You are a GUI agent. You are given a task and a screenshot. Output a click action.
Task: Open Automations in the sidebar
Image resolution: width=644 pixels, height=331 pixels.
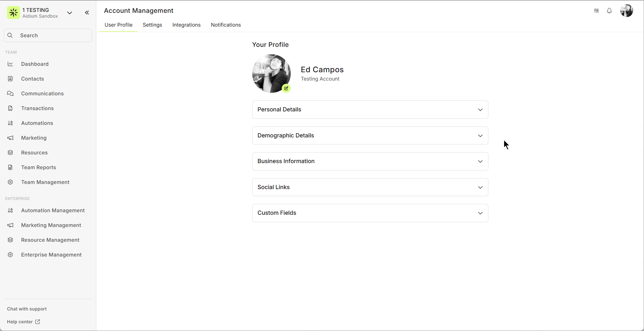(37, 123)
